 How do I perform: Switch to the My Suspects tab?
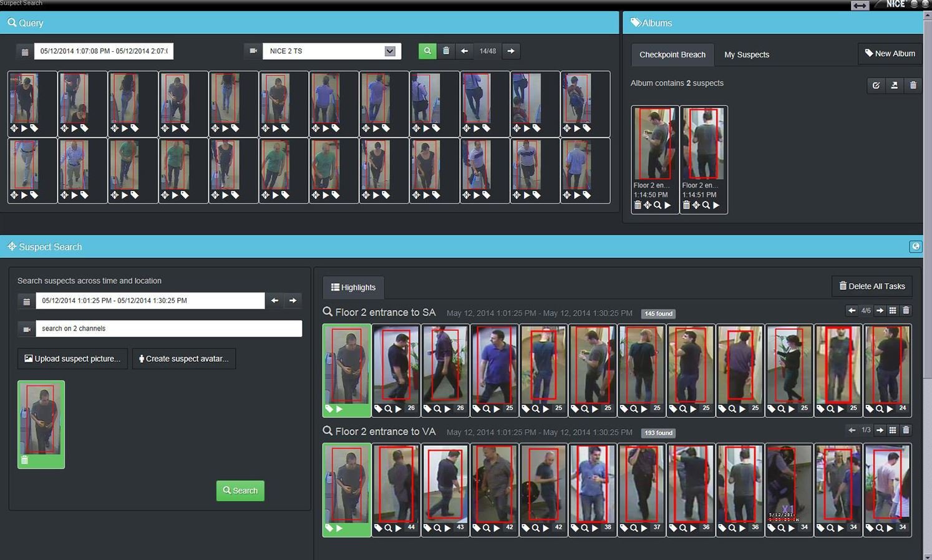coord(746,55)
